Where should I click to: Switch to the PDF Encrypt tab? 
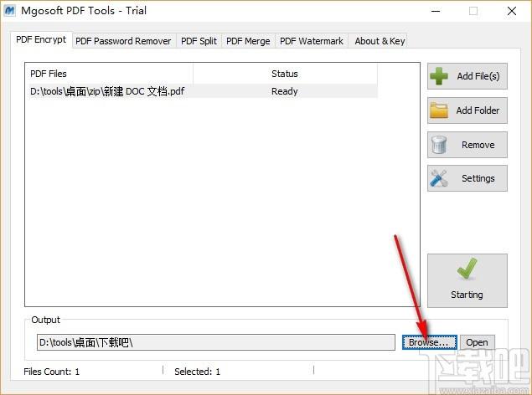[41, 39]
